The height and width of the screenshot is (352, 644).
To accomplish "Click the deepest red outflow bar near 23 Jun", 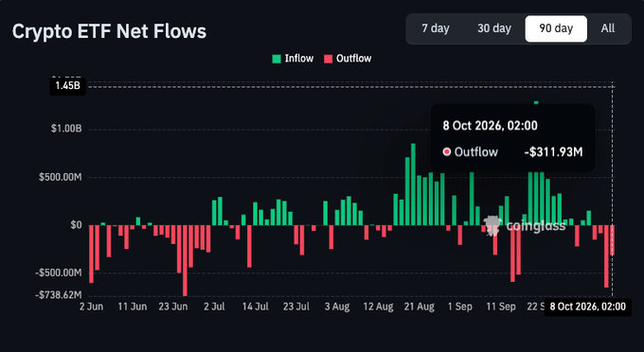I will tap(185, 260).
